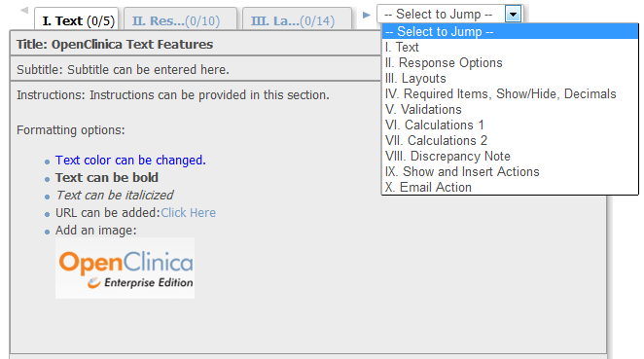
Task: Follow the 'Click Here' URL link
Action: click(x=188, y=213)
